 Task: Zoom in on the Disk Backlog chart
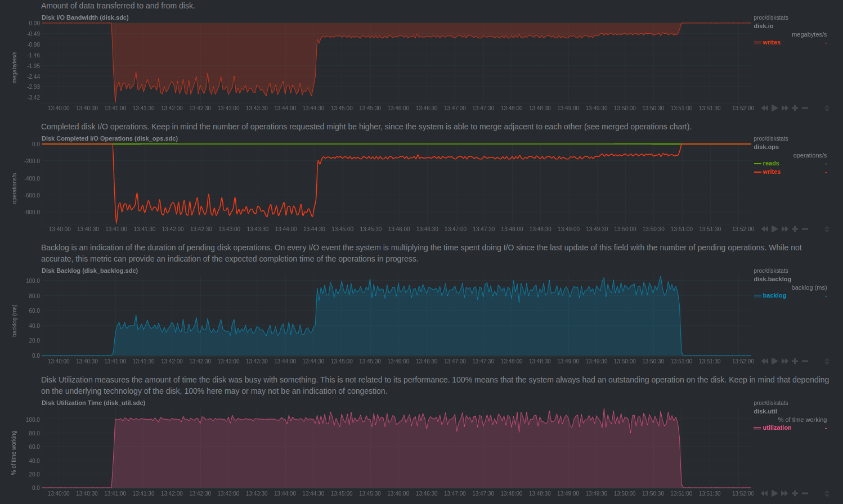795,361
